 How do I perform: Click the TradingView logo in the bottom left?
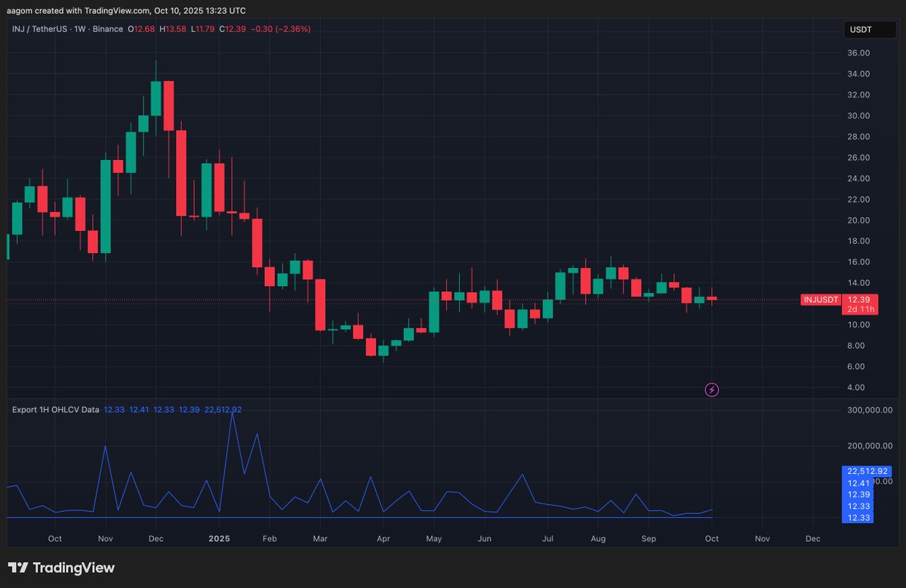62,568
